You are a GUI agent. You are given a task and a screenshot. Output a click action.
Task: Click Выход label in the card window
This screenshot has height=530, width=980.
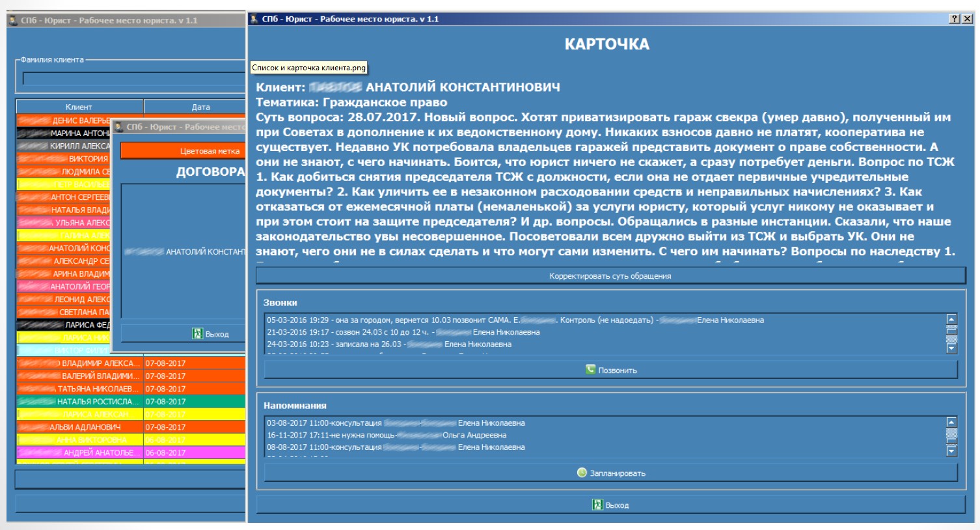pyautogui.click(x=617, y=505)
